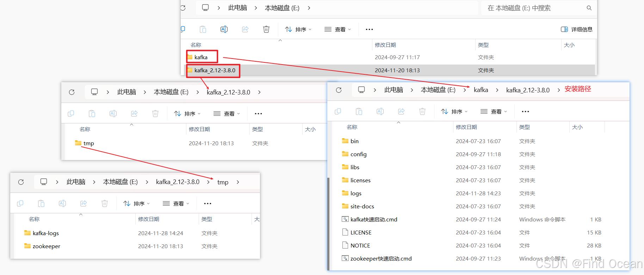Select the kafka快速启动.cmd file

point(370,219)
